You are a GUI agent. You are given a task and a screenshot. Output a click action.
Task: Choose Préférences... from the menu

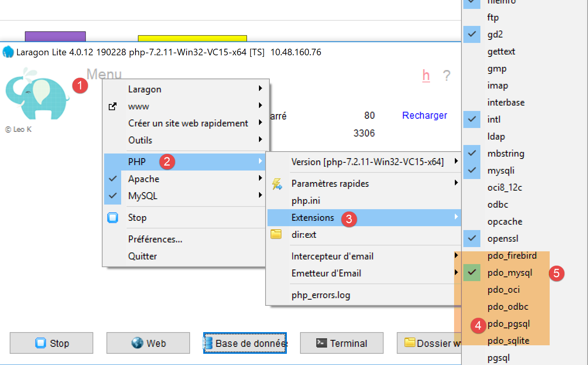click(x=155, y=239)
